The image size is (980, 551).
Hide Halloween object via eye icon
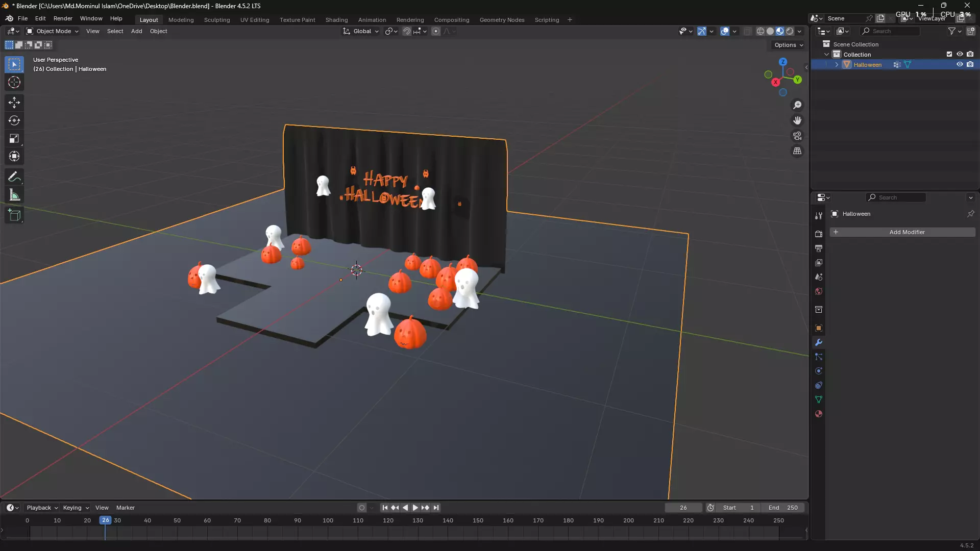[x=960, y=64]
